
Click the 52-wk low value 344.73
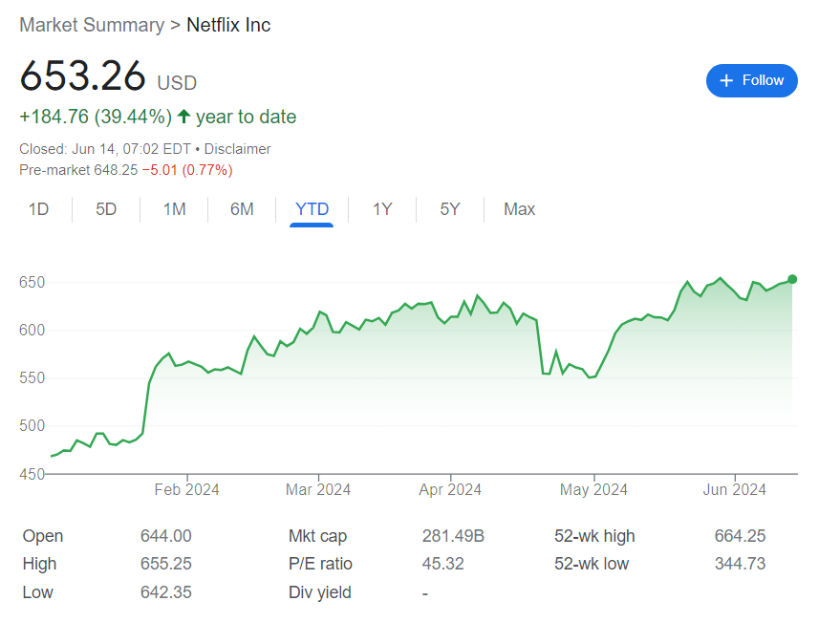740,564
